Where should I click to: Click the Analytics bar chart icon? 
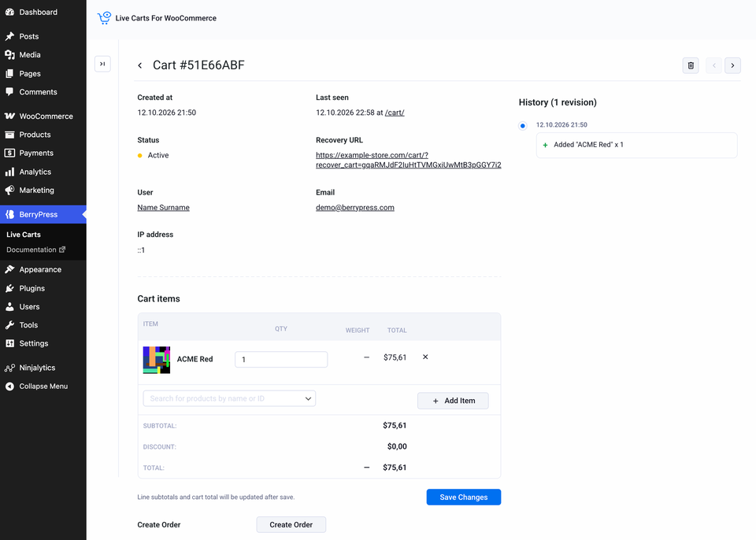pos(9,172)
